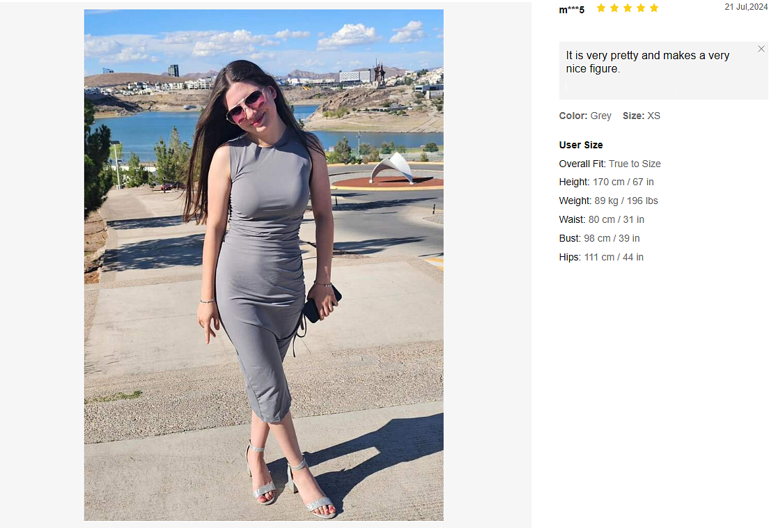Image resolution: width=776 pixels, height=532 pixels.
Task: Click the Bust 98 cm entry
Action: (599, 239)
